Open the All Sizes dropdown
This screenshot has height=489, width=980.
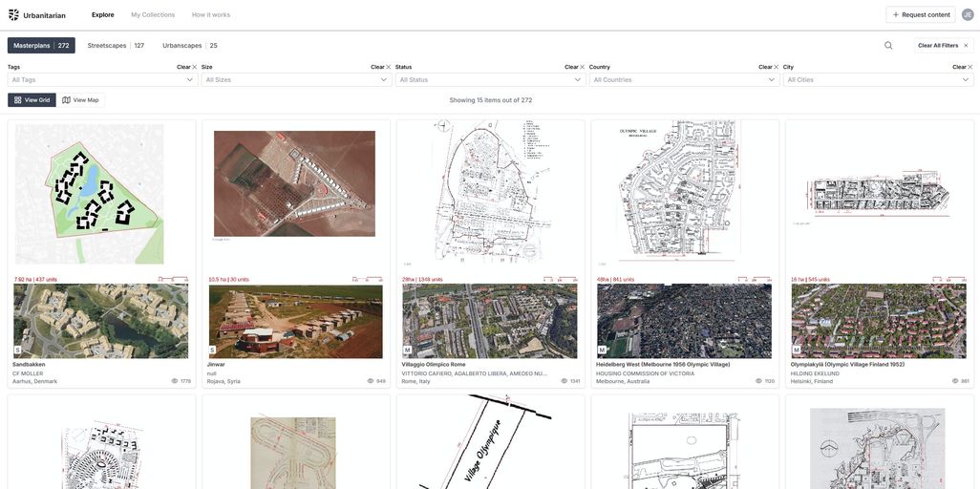tap(295, 80)
